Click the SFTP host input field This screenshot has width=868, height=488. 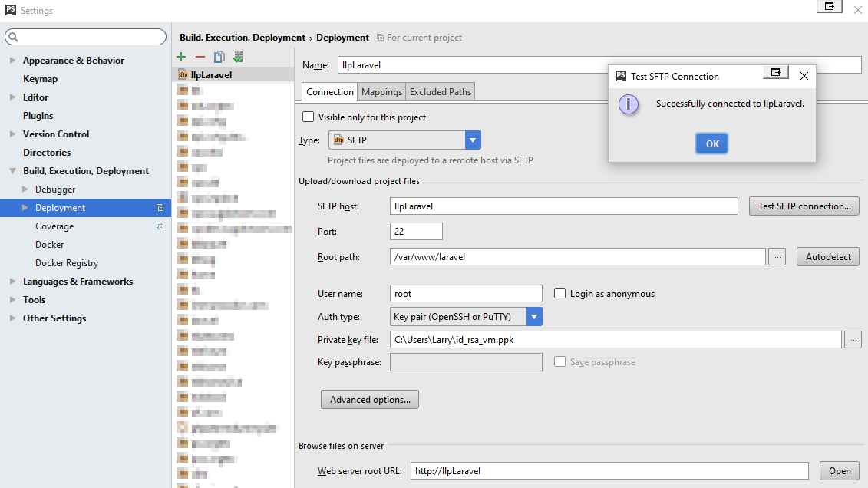[x=563, y=206]
